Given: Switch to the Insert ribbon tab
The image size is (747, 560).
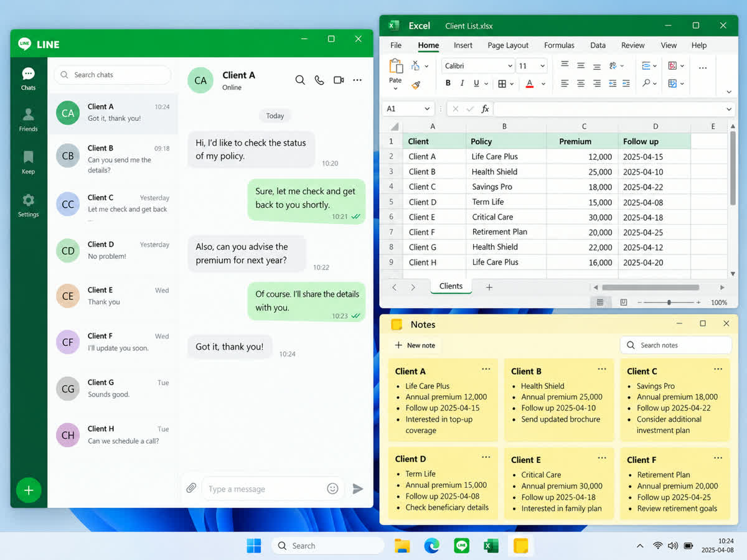Looking at the screenshot, I should point(463,45).
